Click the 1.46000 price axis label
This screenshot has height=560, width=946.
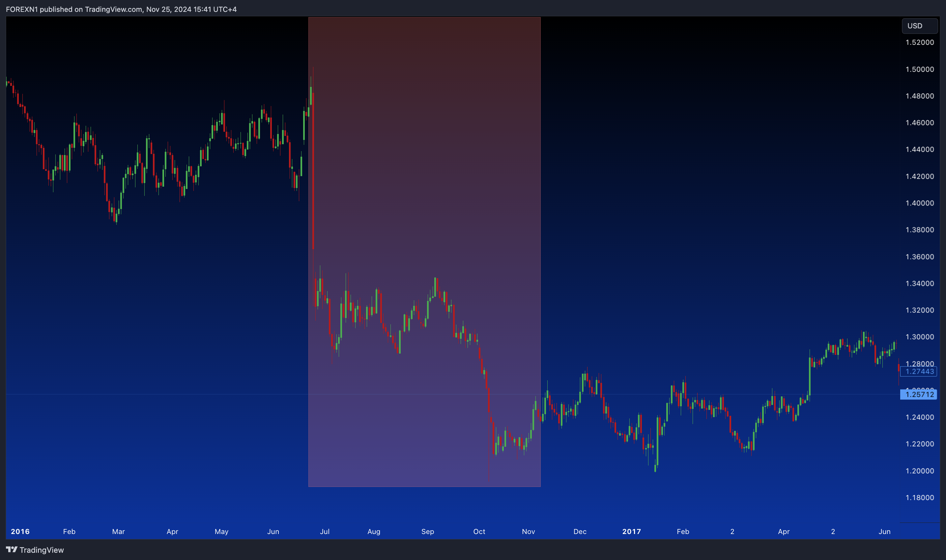tap(920, 123)
